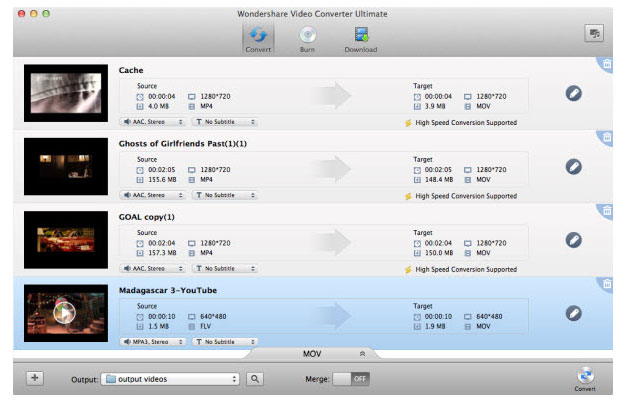Click the FLV source format of Madagascar
The height and width of the screenshot is (407, 624).
click(x=205, y=326)
